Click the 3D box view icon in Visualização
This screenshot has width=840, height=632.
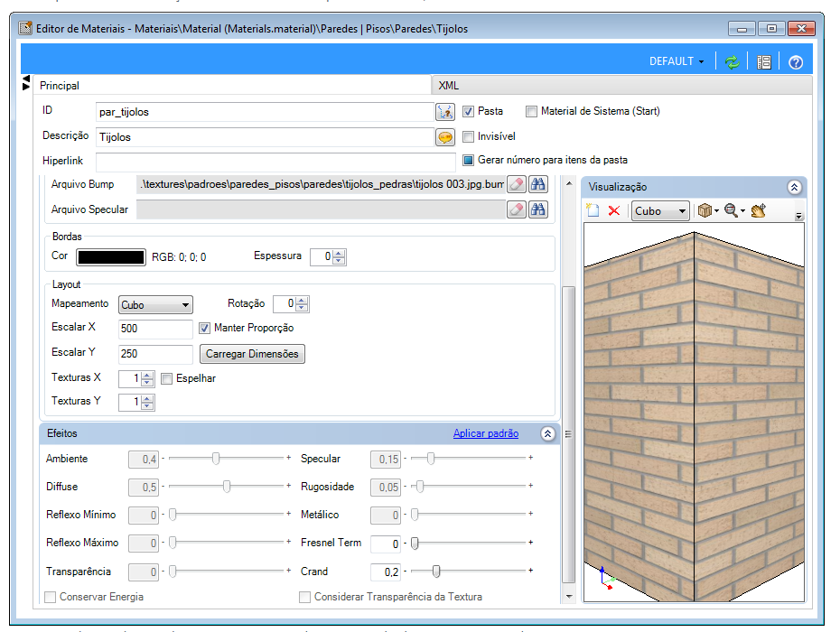click(x=705, y=210)
